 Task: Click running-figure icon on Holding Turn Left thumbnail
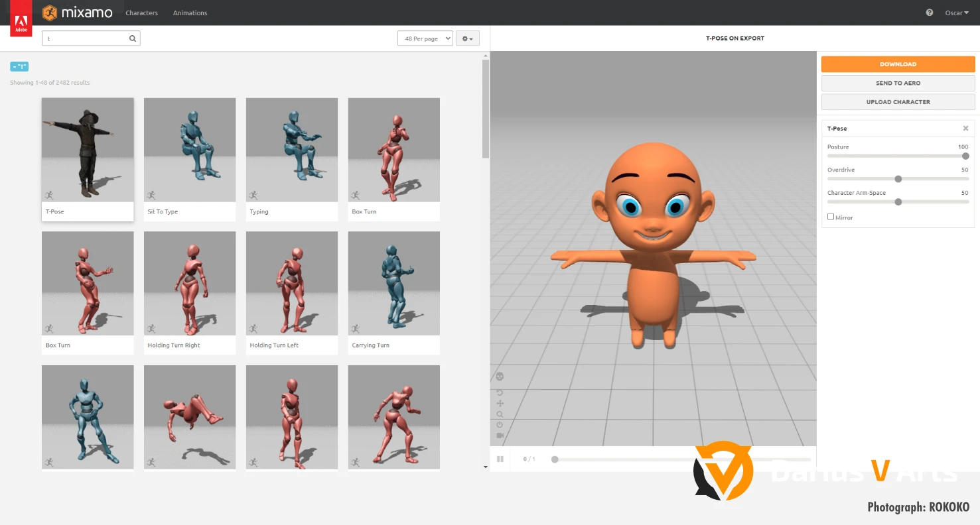coord(253,328)
